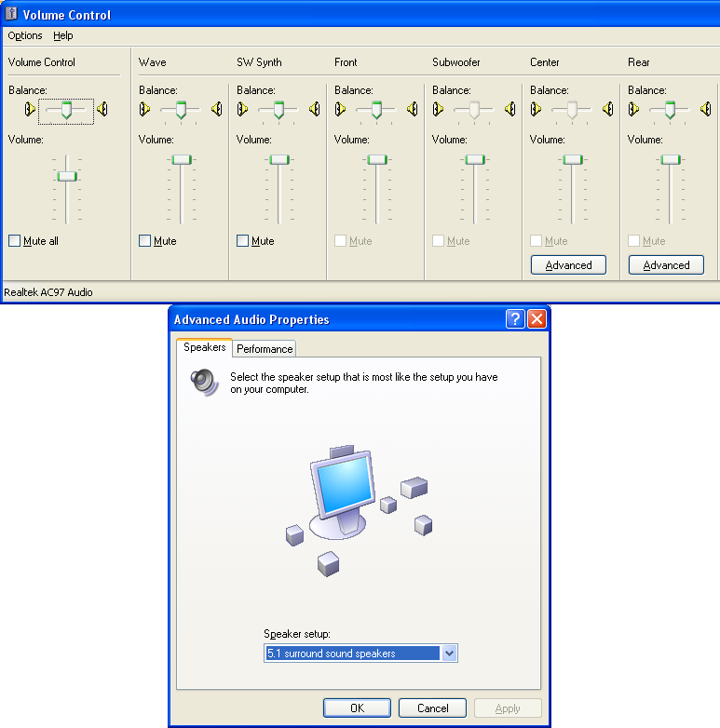
Task: Check the Mute all checkbox
Action: pos(14,240)
